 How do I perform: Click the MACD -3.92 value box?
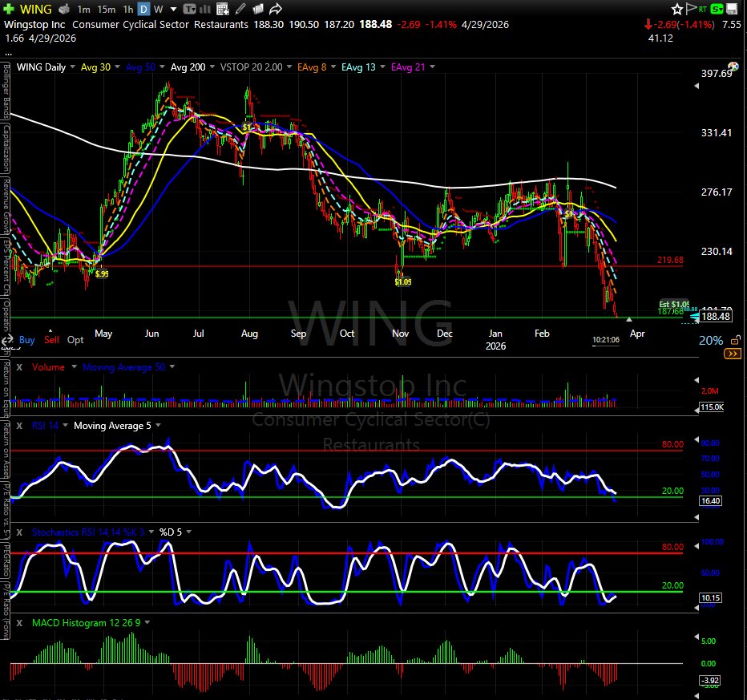(710, 680)
